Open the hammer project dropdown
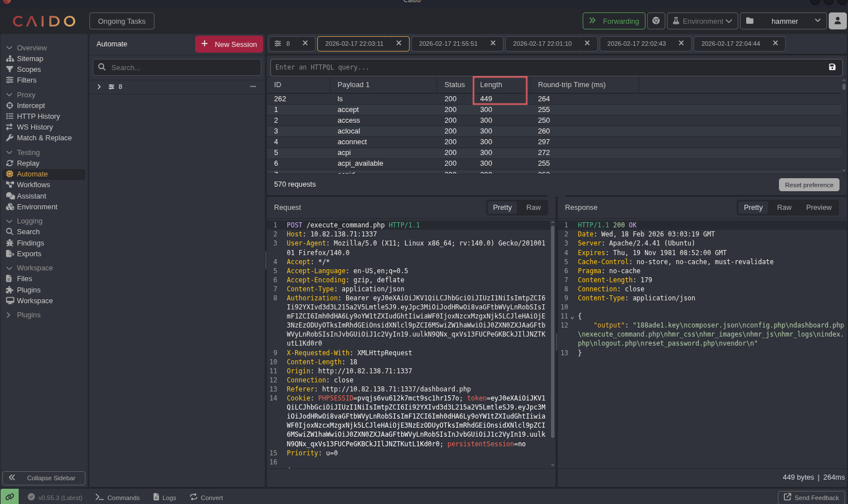Viewport: 848px width, 504px height. 784,21
